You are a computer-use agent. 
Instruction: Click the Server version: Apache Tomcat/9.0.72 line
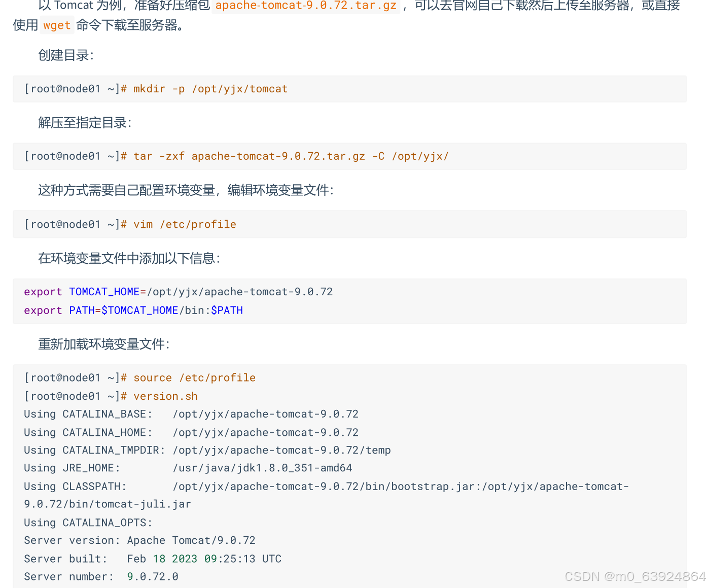140,540
